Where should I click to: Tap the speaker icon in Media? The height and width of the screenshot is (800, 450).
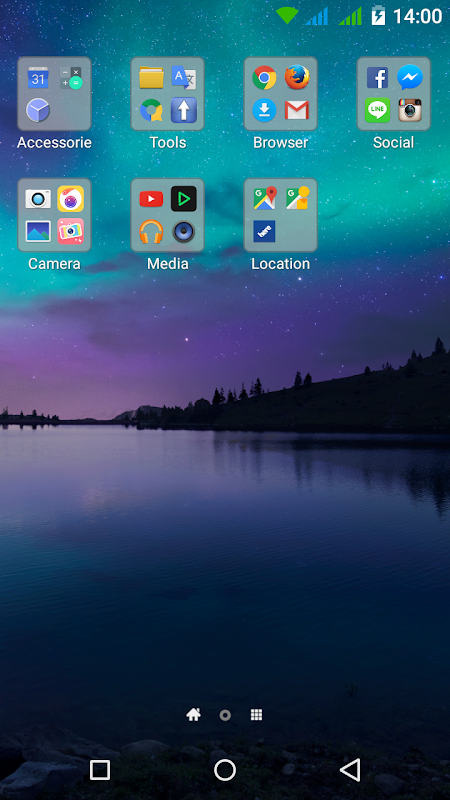point(184,232)
